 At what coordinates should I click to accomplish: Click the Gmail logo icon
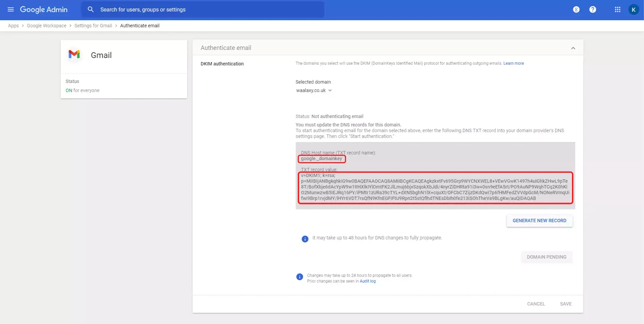click(74, 54)
